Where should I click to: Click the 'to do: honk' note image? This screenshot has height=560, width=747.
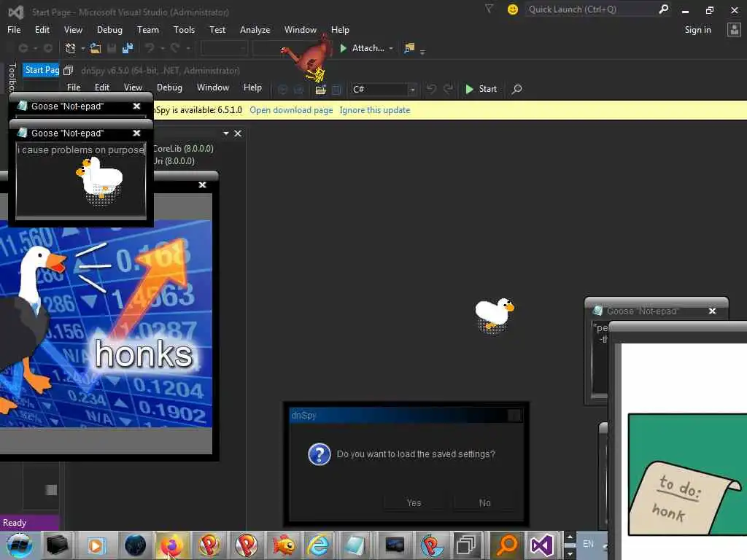click(x=686, y=475)
